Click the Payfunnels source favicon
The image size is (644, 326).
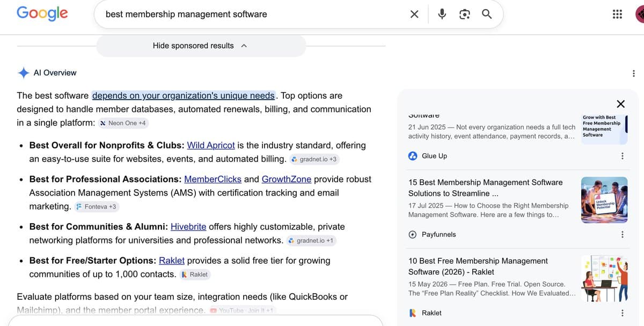click(413, 234)
